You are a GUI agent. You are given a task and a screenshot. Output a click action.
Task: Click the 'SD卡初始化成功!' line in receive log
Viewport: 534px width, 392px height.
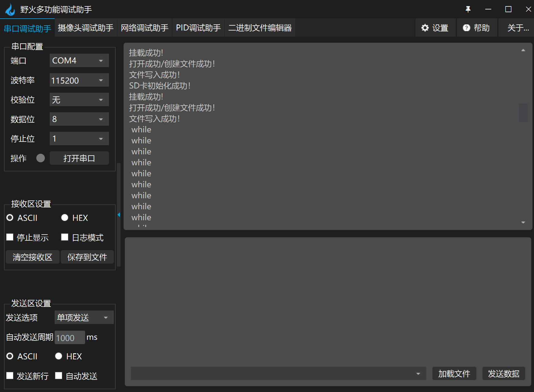click(160, 86)
